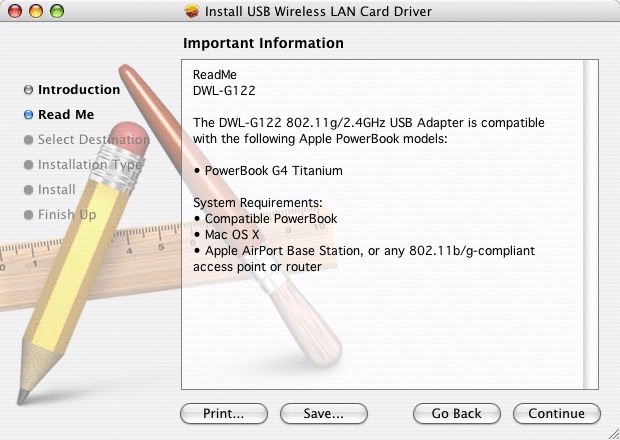620x440 pixels.
Task: Click the red close window button
Action: tap(15, 11)
